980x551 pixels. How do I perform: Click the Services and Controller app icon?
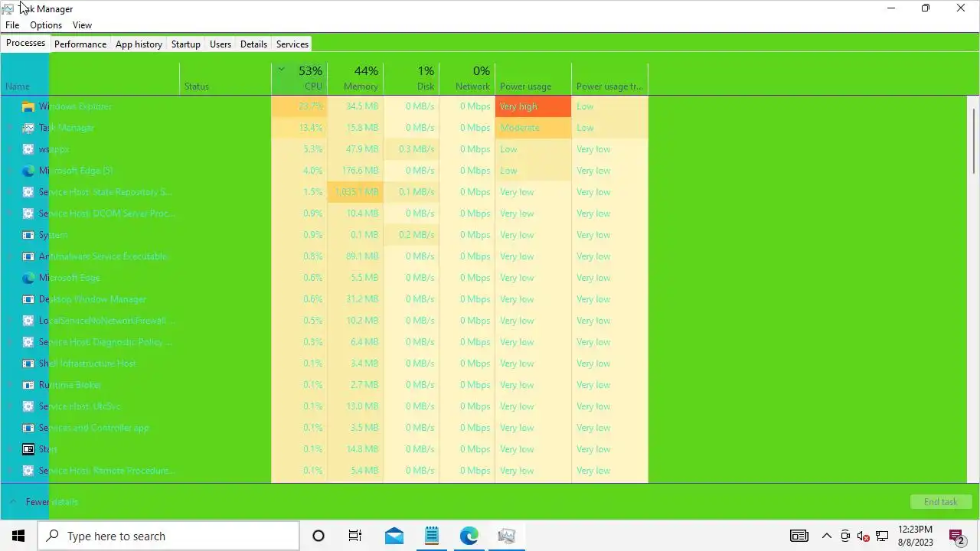(28, 428)
